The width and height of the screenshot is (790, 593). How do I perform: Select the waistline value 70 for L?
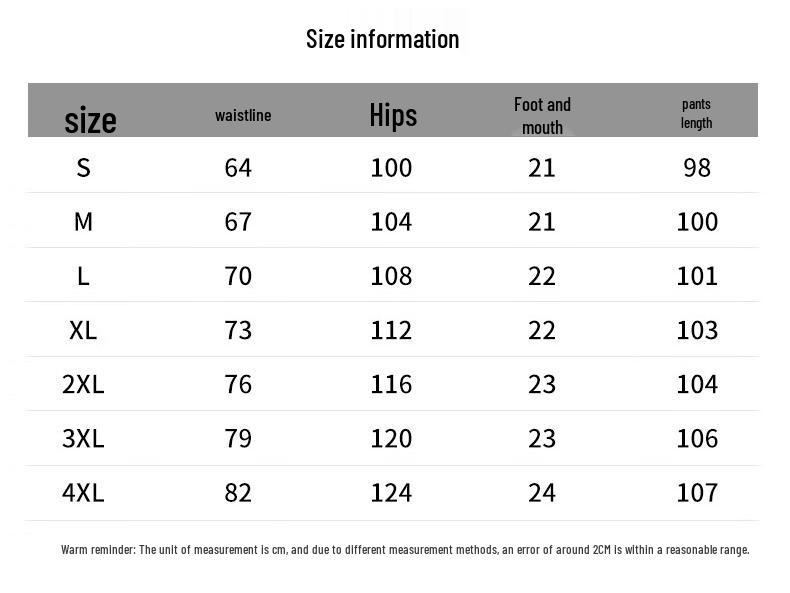[x=238, y=275]
